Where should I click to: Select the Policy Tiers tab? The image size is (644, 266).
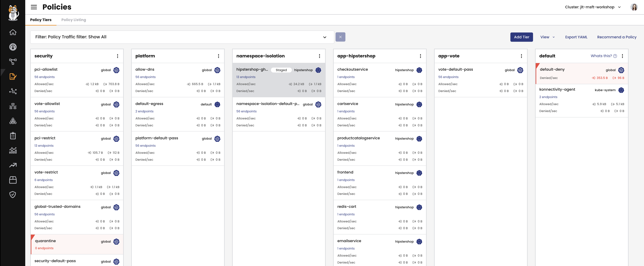(x=41, y=20)
